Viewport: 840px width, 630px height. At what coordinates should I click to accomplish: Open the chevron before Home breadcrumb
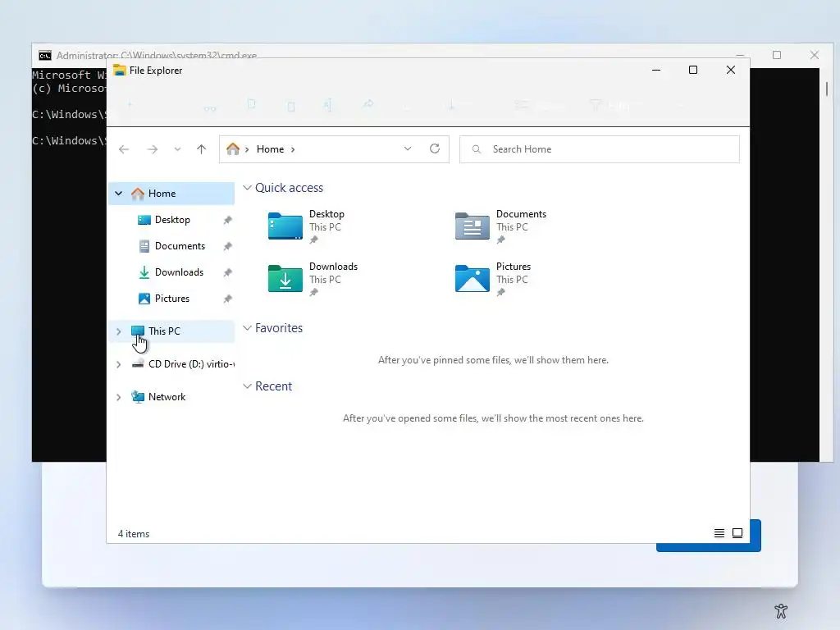click(247, 149)
